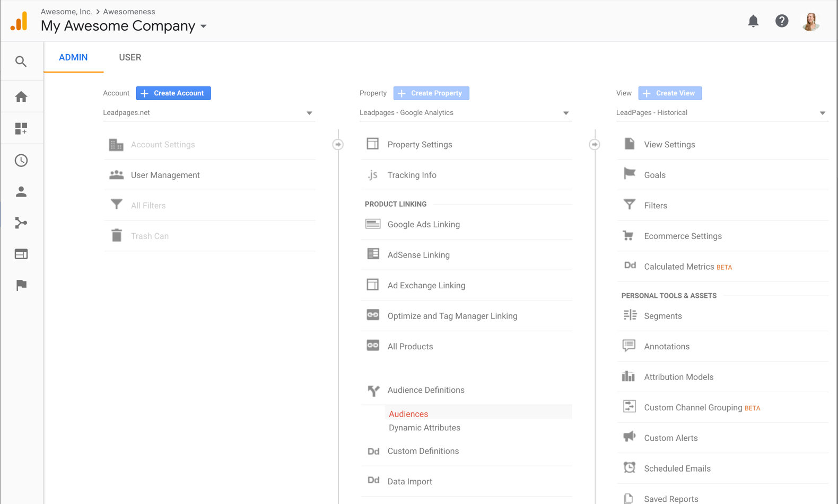Click the Awesomeness breadcrumb
Viewport: 838px width, 504px height.
129,12
